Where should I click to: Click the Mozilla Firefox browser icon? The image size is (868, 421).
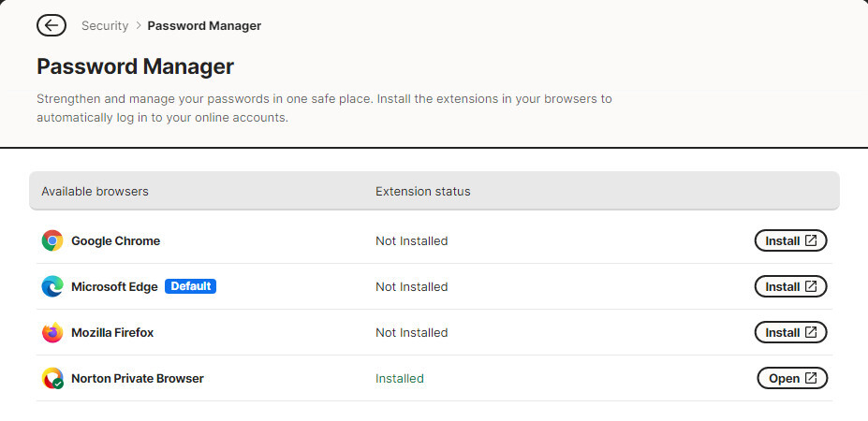click(52, 332)
